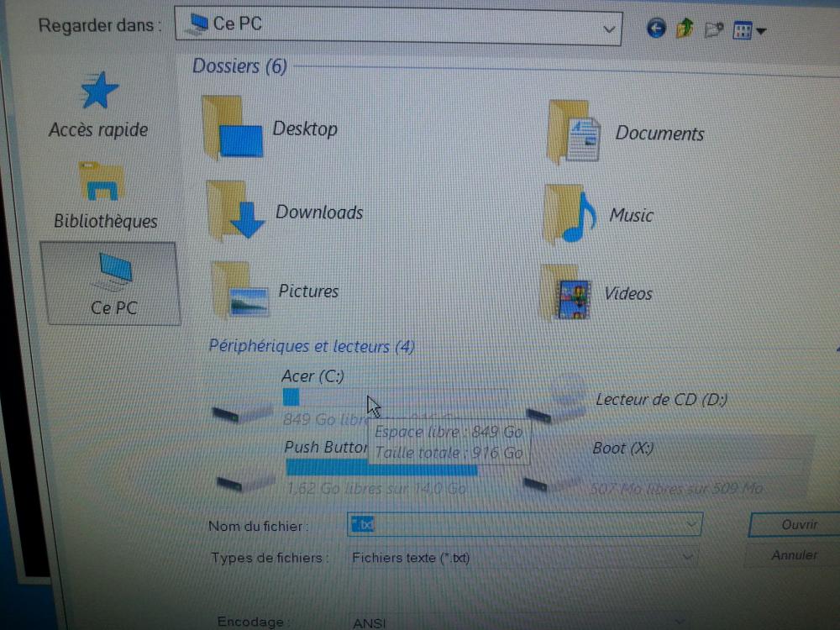Open the Pictures folder icon
This screenshot has height=630, width=840.
240,290
